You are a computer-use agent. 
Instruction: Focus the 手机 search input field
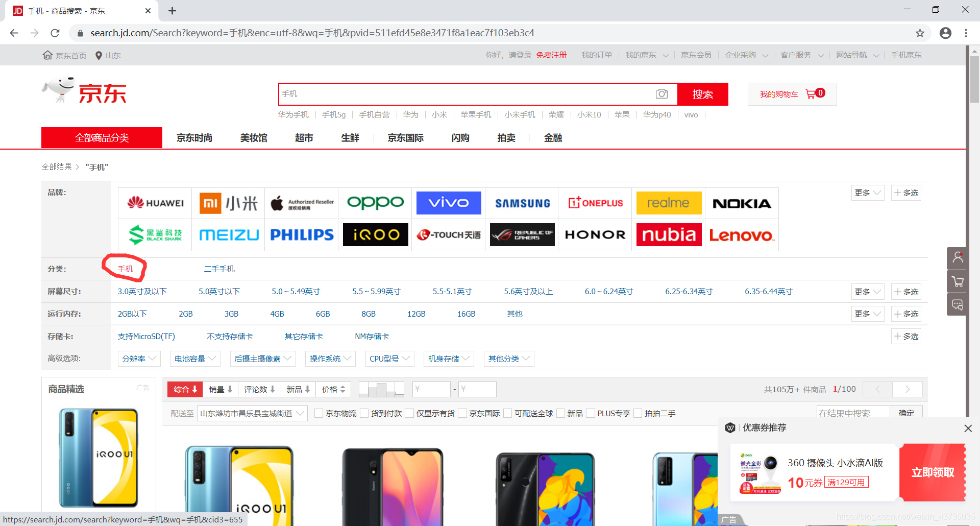(467, 94)
